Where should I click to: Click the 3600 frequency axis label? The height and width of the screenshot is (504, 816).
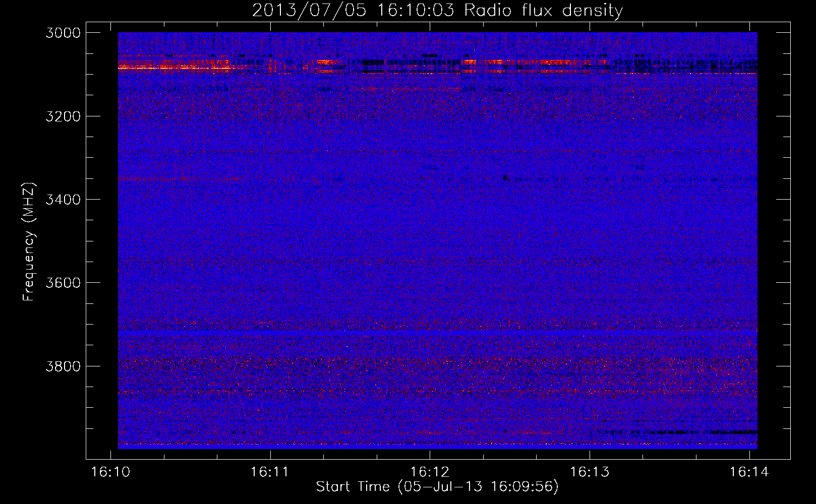pyautogui.click(x=63, y=283)
